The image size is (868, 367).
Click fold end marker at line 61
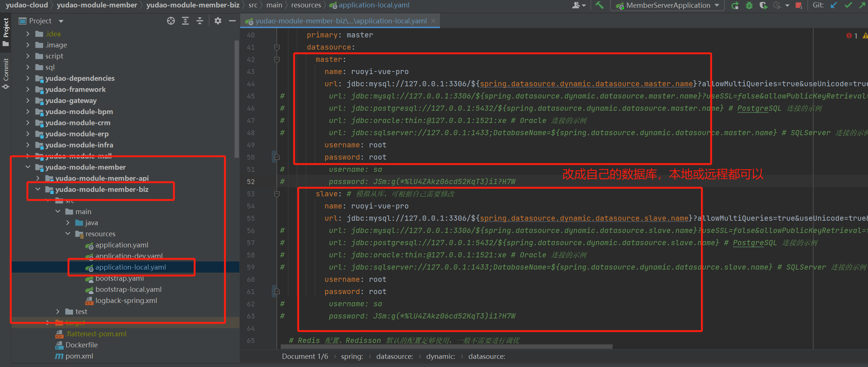(277, 291)
